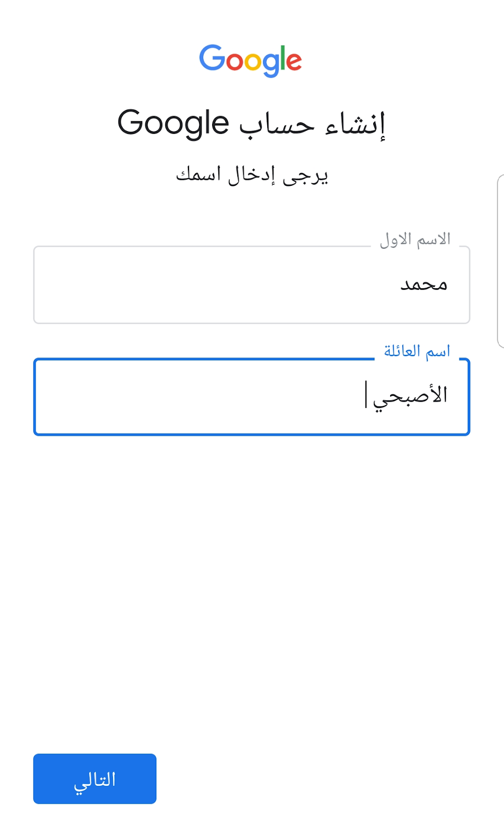
Task: Click the الاسم الاول field label
Action: coord(415,240)
